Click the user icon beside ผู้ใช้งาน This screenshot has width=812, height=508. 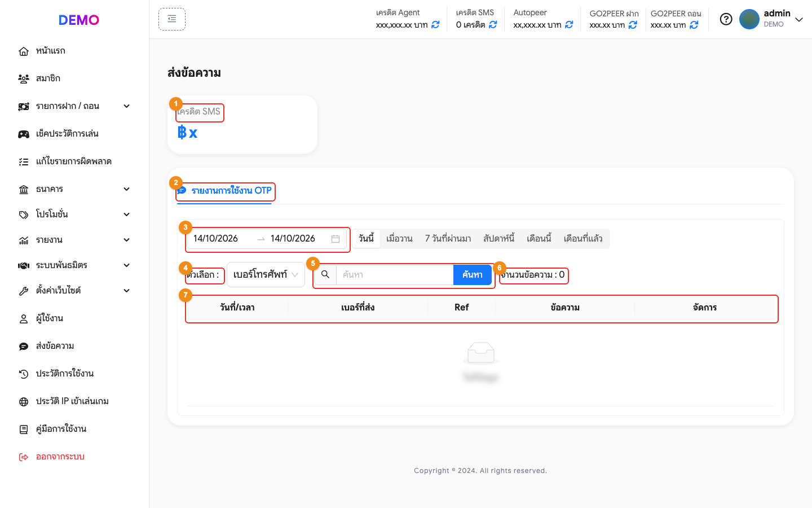point(24,319)
